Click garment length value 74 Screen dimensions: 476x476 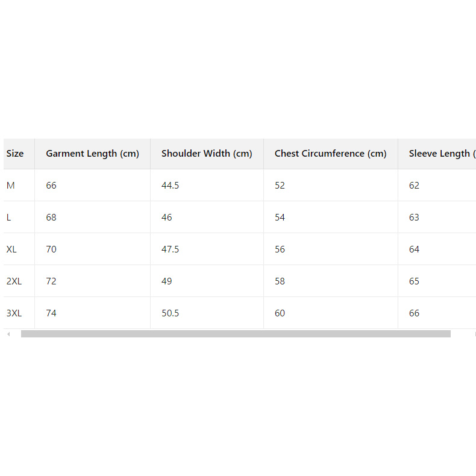click(x=51, y=313)
